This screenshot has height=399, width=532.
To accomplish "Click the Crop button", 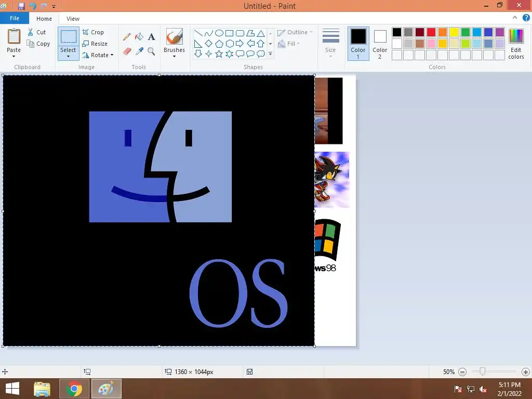I will click(93, 32).
